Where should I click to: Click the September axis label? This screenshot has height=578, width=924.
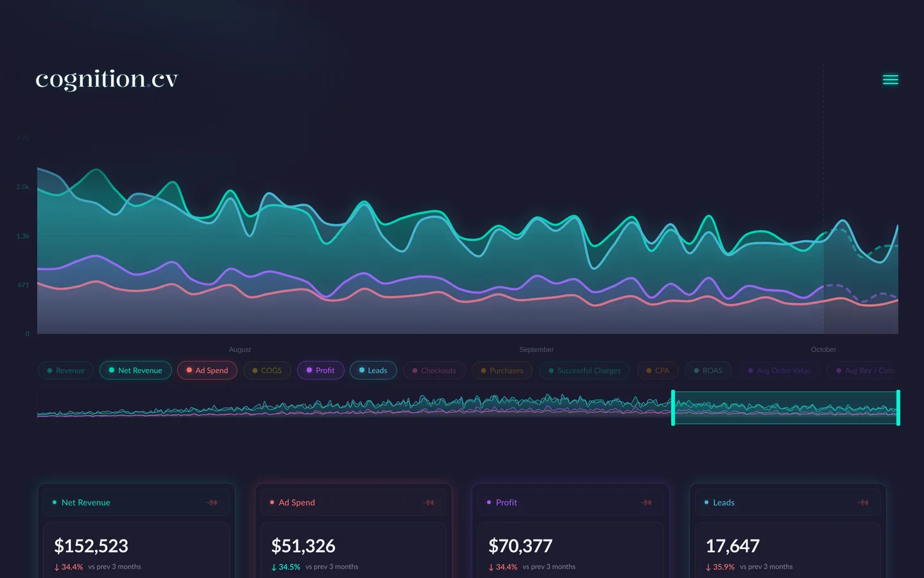click(536, 350)
